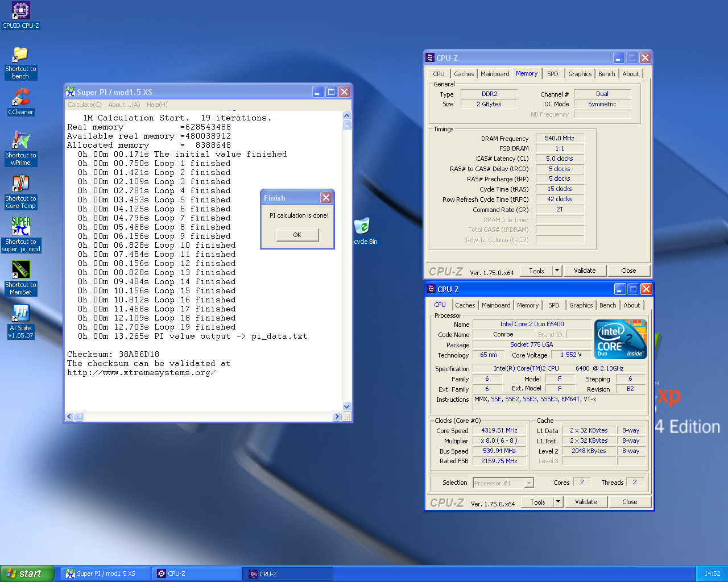Open the Processor #1 selection dropdown
This screenshot has height=582, width=728.
503,483
